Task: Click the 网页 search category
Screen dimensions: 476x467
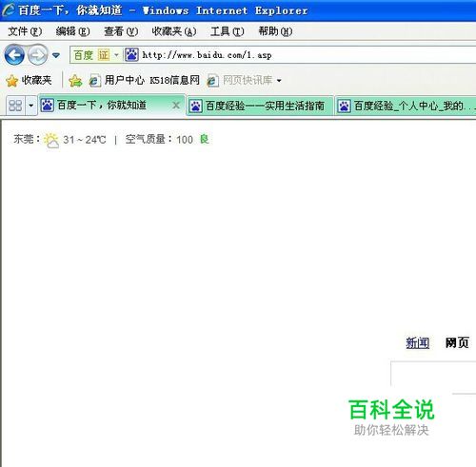Action: click(457, 342)
